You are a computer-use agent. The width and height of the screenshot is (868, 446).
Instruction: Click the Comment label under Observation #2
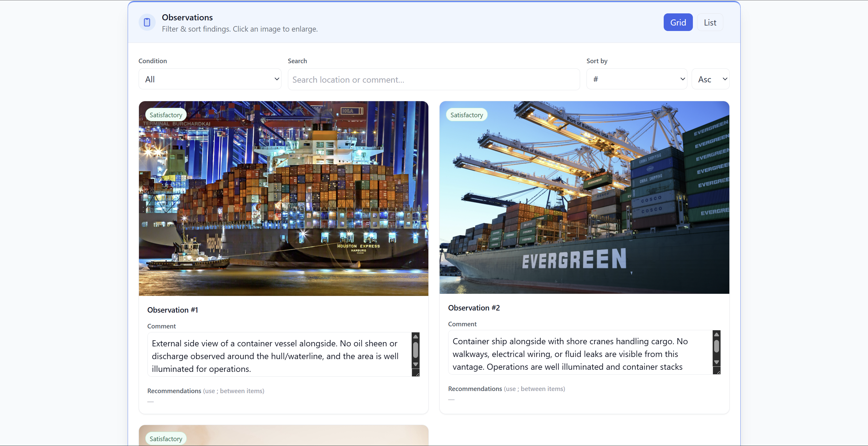[x=462, y=324]
